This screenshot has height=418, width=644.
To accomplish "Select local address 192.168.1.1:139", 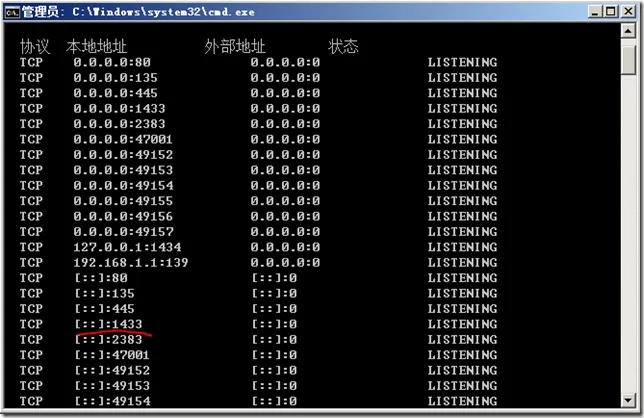I will click(x=131, y=262).
